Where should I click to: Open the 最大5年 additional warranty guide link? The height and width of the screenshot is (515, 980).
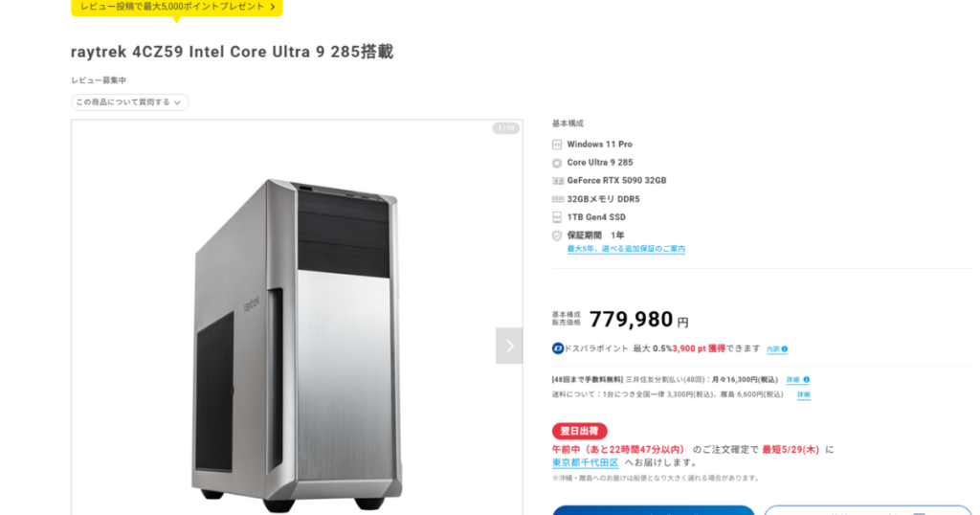[x=626, y=249]
